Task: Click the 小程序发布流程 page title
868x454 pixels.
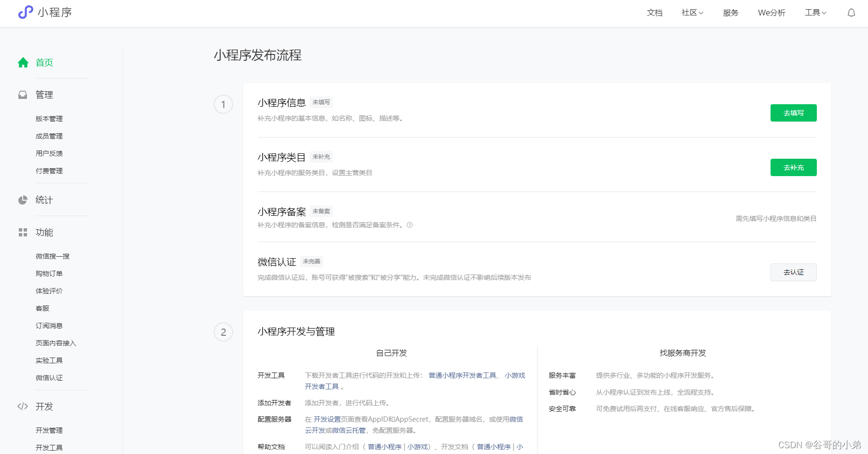Action: click(x=258, y=55)
